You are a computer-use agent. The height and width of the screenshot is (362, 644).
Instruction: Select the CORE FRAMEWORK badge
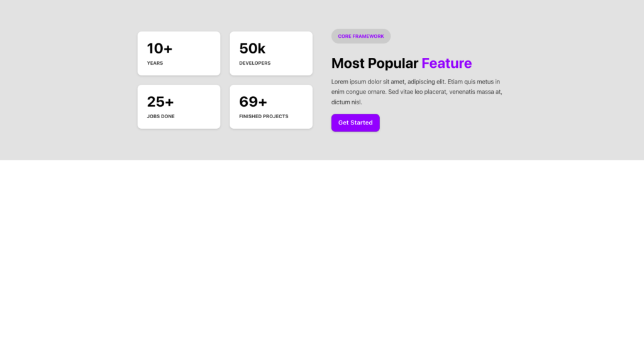[x=360, y=36]
